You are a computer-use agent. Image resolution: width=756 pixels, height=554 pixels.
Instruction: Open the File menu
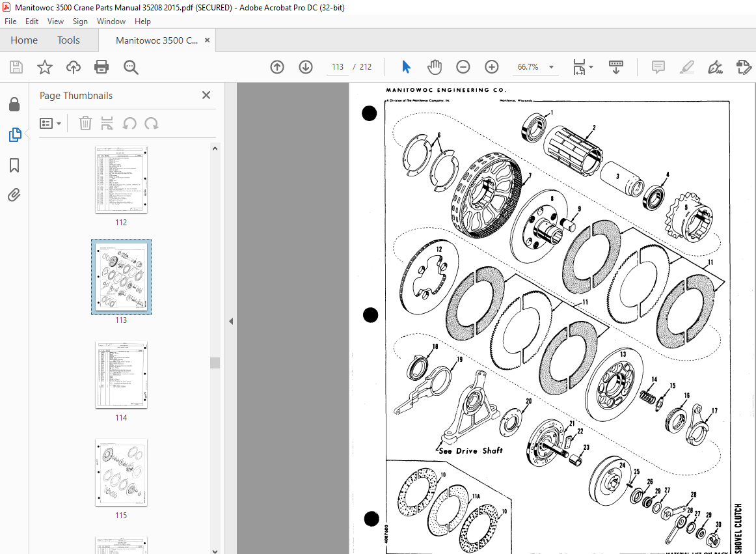point(10,21)
